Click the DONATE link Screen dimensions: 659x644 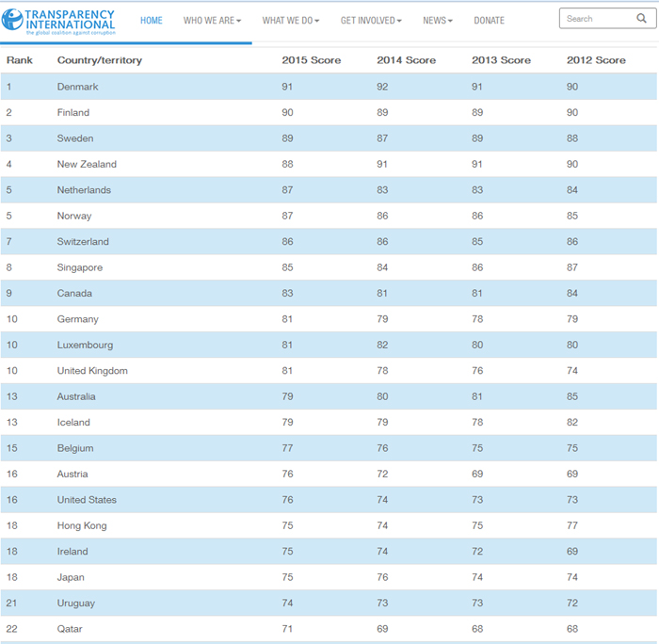(489, 21)
